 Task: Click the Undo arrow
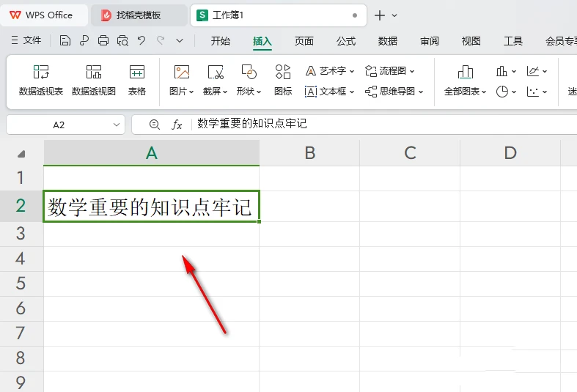pos(142,40)
